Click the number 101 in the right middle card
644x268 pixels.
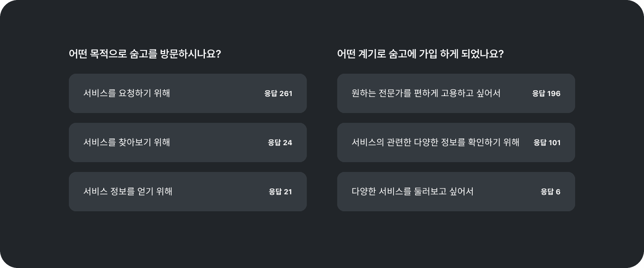point(554,142)
